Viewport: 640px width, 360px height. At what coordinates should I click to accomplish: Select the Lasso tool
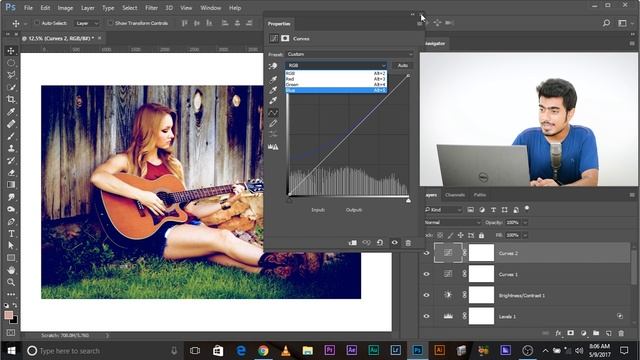point(11,75)
